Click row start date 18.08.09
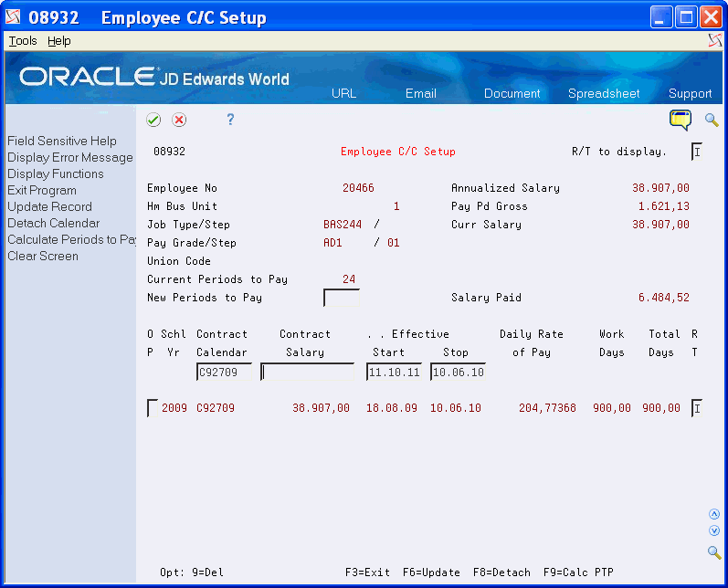The height and width of the screenshot is (588, 728). [x=391, y=408]
